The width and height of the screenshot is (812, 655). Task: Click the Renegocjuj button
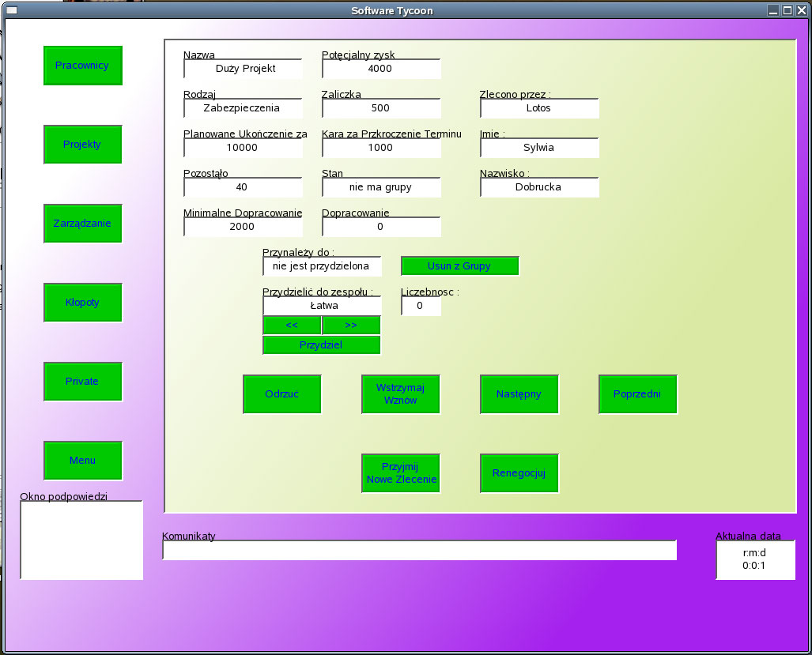[519, 473]
